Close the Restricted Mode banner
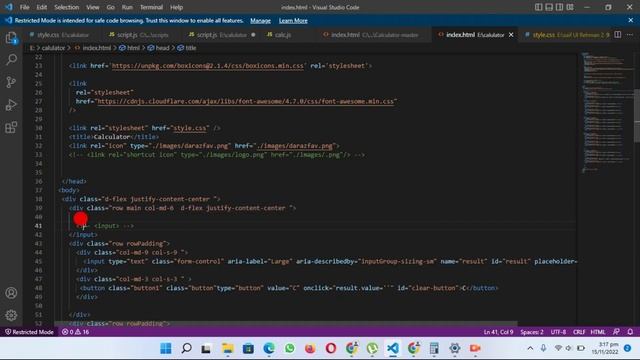 click(x=631, y=20)
